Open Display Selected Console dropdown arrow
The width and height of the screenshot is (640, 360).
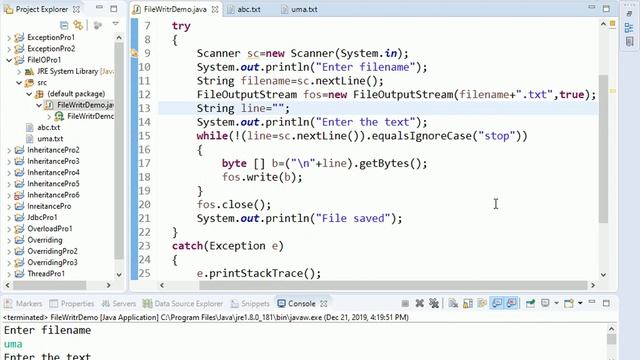click(x=556, y=303)
